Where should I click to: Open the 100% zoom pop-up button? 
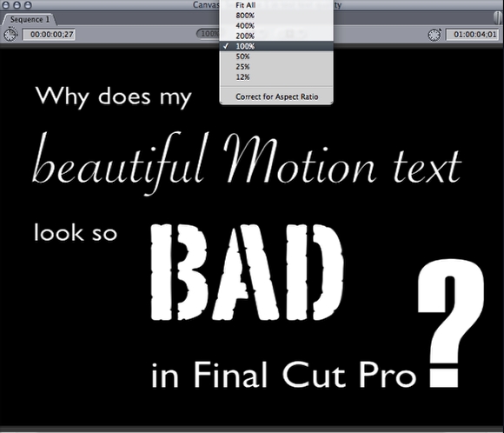click(x=209, y=33)
